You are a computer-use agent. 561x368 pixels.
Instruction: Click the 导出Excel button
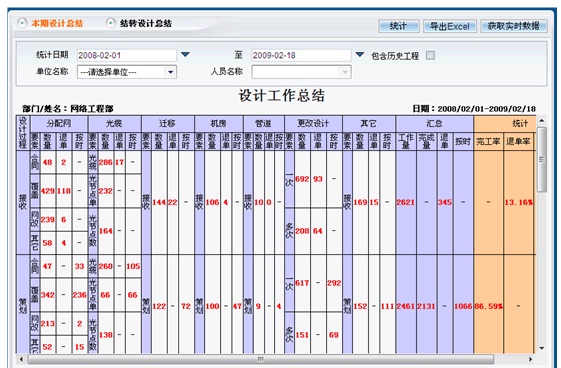pyautogui.click(x=449, y=26)
